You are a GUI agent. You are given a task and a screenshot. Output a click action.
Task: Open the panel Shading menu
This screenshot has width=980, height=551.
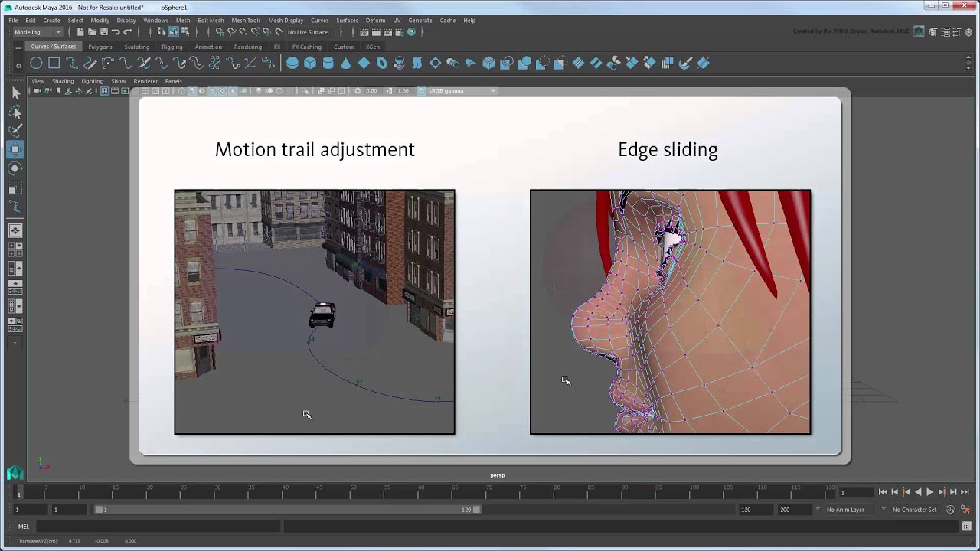tap(63, 81)
